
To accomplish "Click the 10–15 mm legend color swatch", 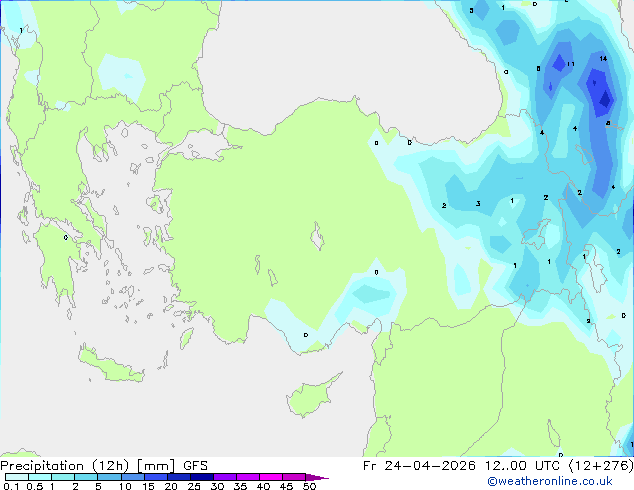I will [x=132, y=477].
